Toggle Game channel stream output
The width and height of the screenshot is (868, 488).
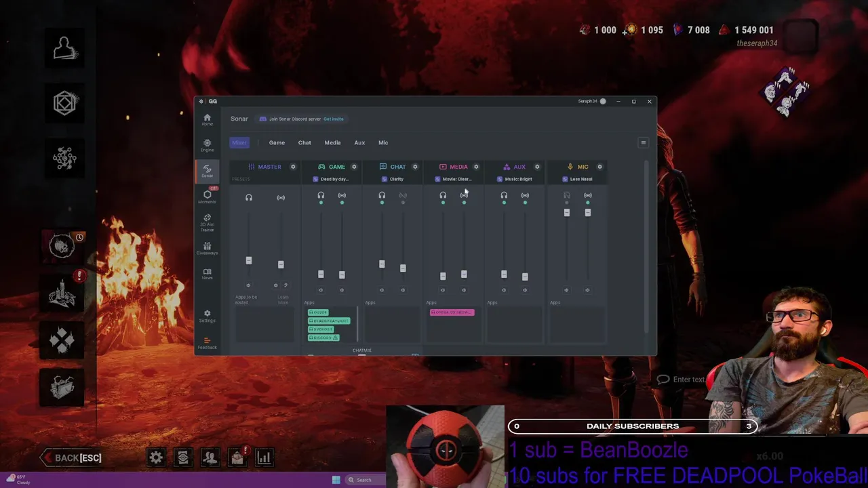click(342, 196)
